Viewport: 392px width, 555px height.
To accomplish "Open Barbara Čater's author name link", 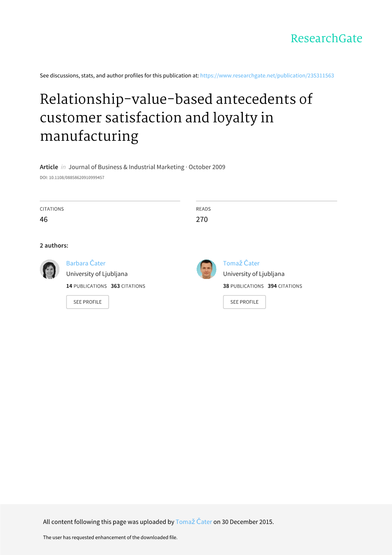I will click(x=86, y=263).
